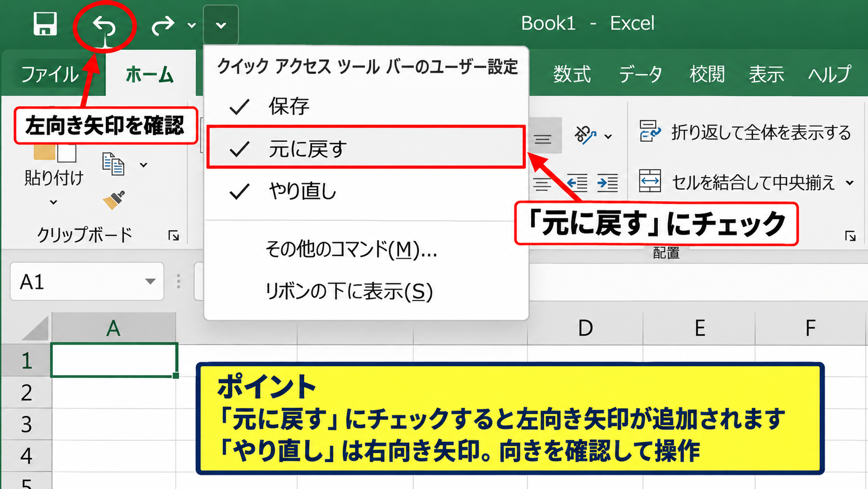This screenshot has height=489, width=868.
Task: Open the Redo history dropdown arrow
Action: click(x=192, y=25)
